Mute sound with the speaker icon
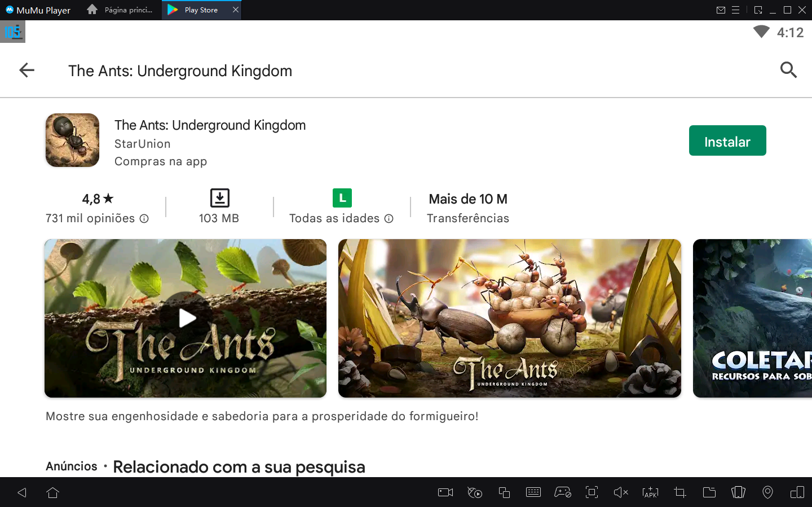The height and width of the screenshot is (507, 812). (621, 492)
